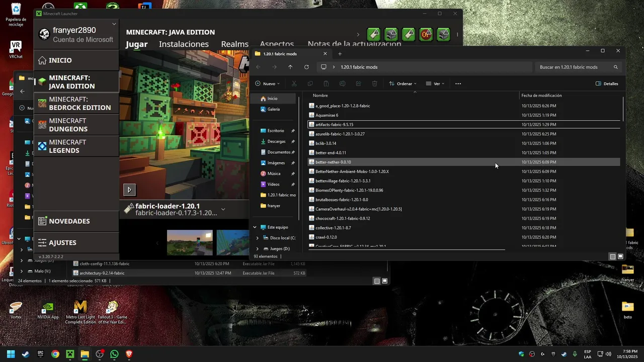
Task: Expand Juegos (D:) in front explorer
Action: pos(258,249)
